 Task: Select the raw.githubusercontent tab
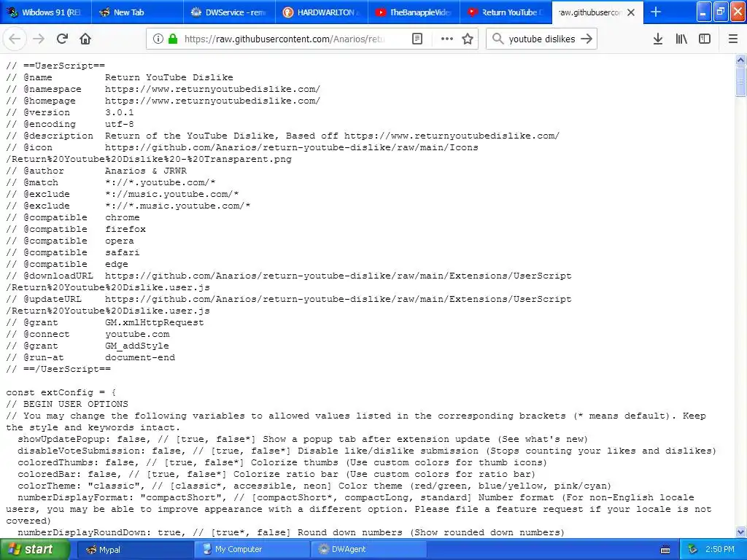591,12
